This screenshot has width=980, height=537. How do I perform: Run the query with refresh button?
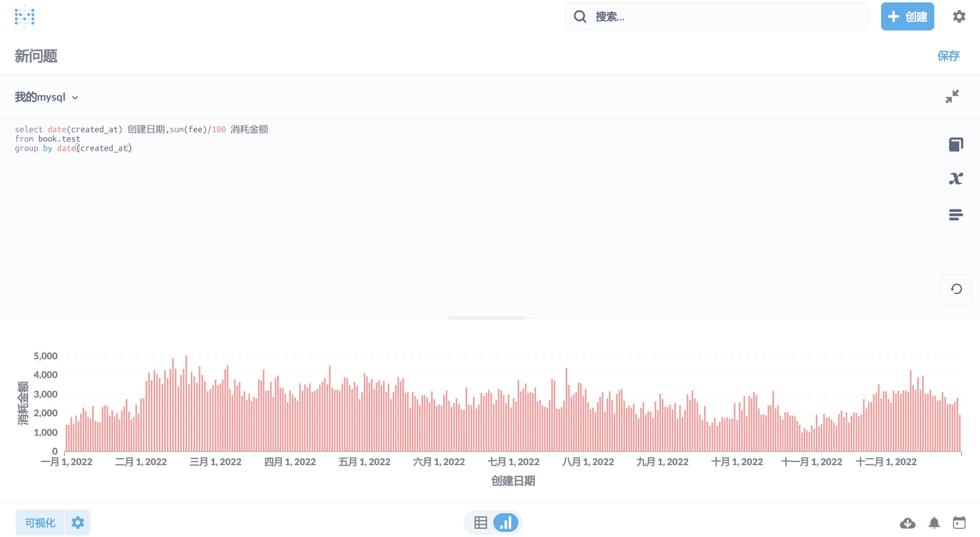click(956, 289)
